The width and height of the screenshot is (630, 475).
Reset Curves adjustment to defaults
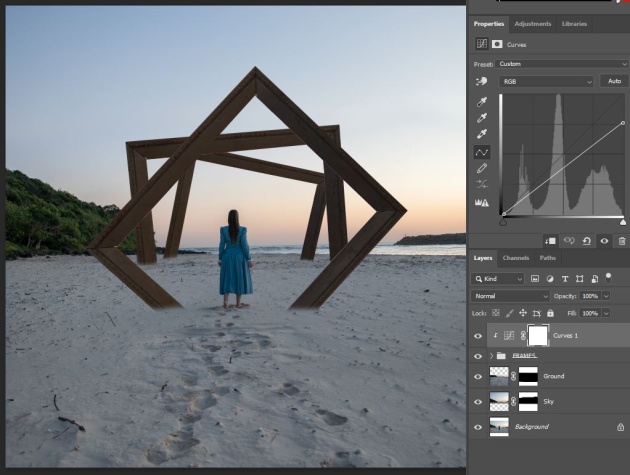pos(586,240)
